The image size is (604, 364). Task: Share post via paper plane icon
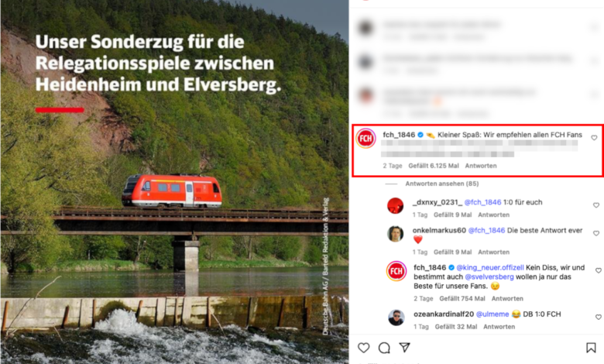[x=404, y=348]
